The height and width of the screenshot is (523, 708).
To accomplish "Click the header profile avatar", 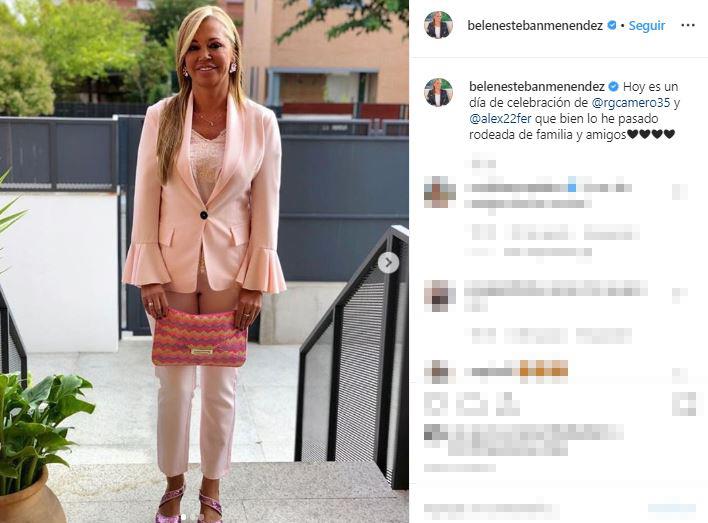I will tap(438, 25).
